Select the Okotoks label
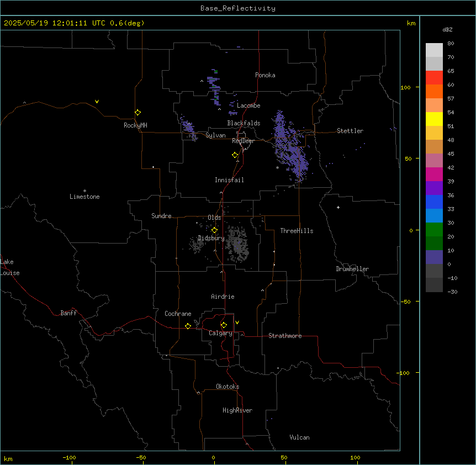The width and height of the screenshot is (476, 465). click(x=228, y=387)
